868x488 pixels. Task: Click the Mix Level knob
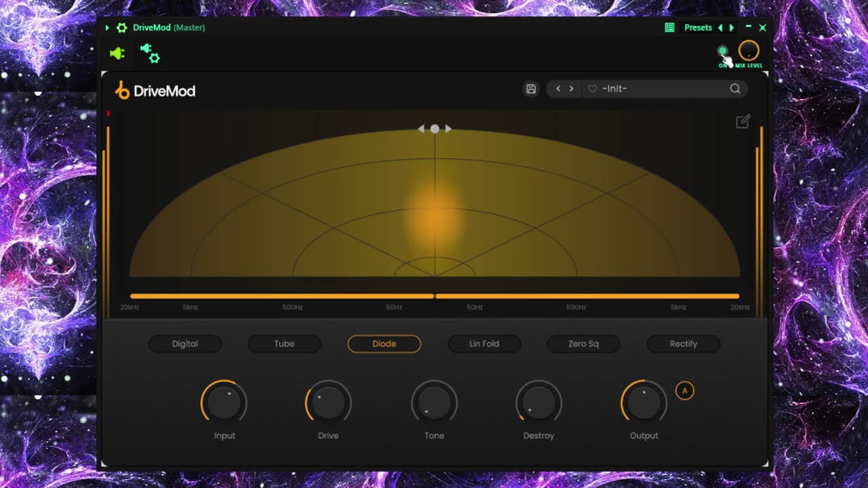pyautogui.click(x=749, y=51)
